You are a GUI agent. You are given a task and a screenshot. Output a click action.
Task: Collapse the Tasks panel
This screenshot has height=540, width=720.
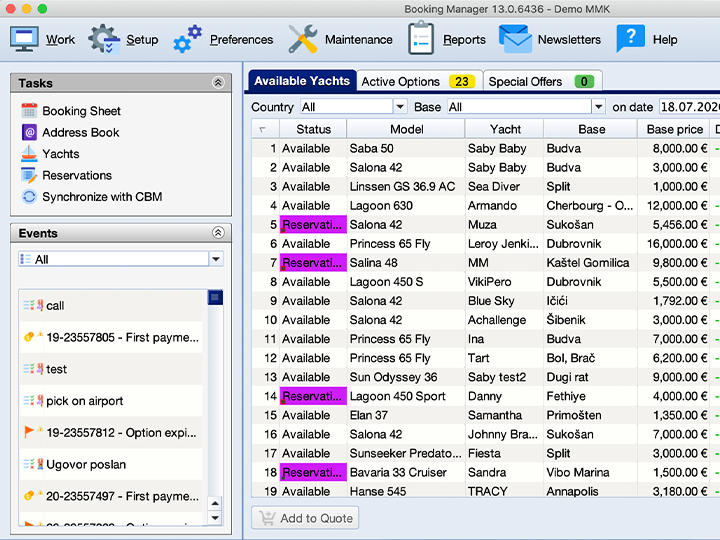[x=218, y=83]
